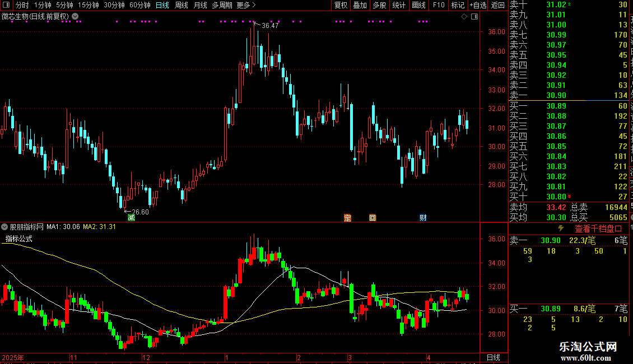Click the 复权 button
Viewport: 633px width, 364px height.
(x=341, y=5)
